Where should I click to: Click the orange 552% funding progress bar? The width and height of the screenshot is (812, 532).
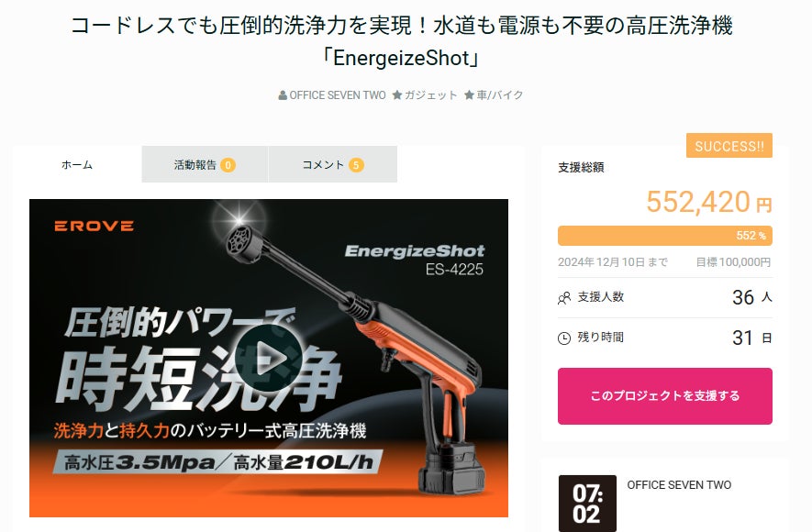[665, 236]
